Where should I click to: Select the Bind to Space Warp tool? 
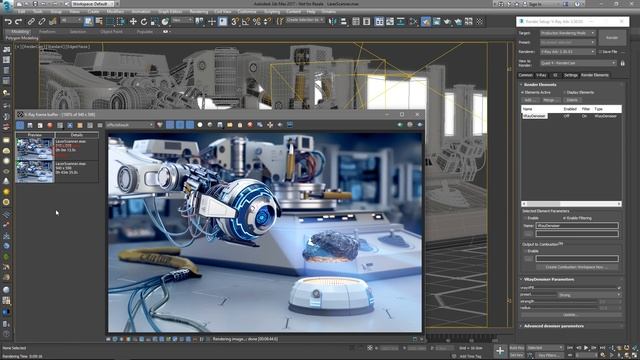pyautogui.click(x=53, y=21)
